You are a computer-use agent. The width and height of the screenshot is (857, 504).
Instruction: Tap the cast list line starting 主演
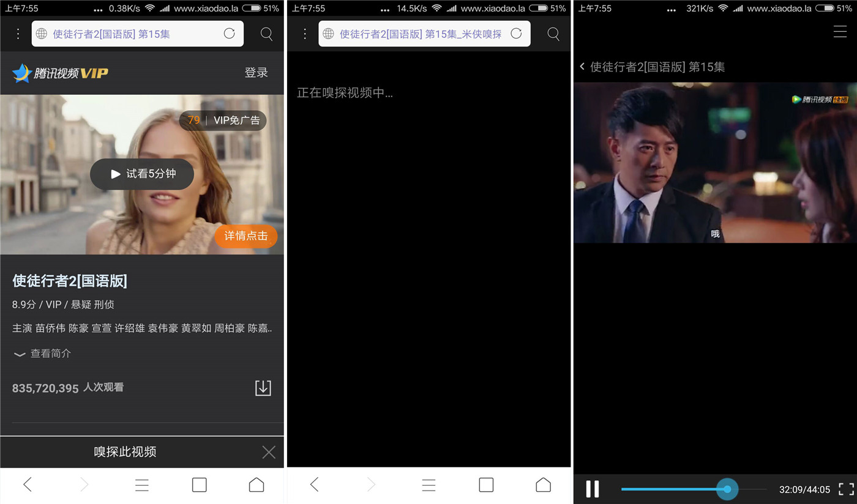[x=142, y=328]
